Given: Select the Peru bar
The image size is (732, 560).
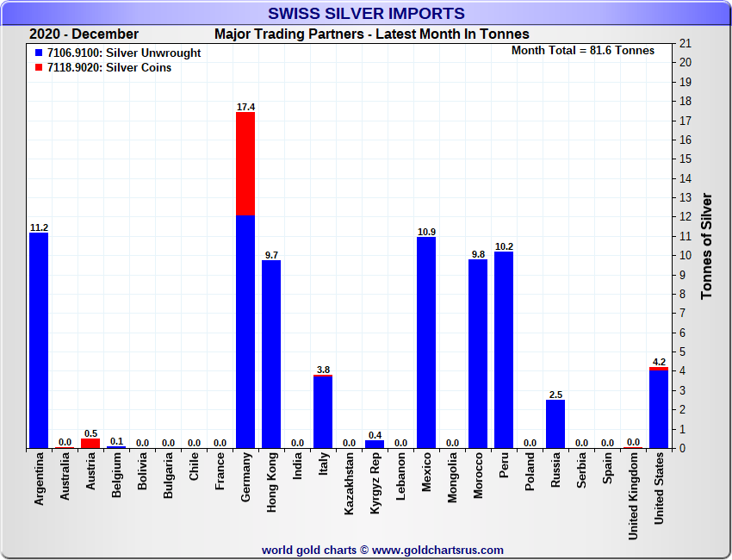Looking at the screenshot, I should 504,351.
